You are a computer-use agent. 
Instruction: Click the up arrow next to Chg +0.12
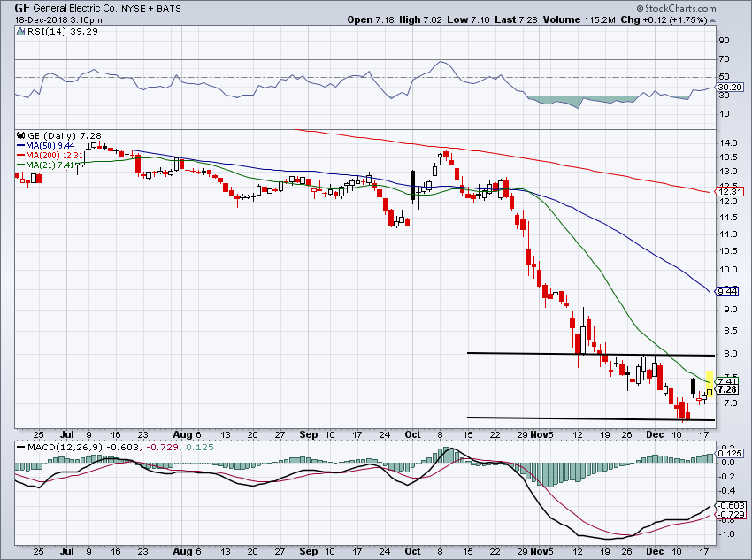pos(713,20)
